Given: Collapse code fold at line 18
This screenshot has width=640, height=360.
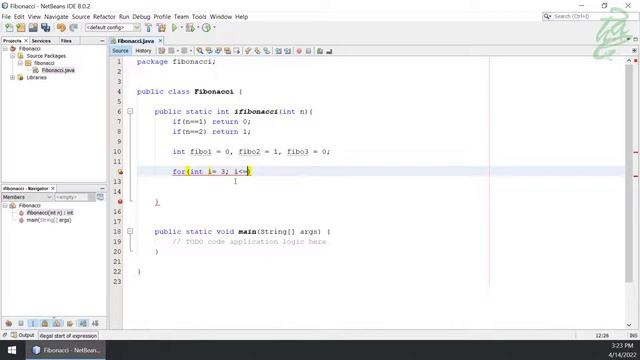Looking at the screenshot, I should tap(130, 231).
